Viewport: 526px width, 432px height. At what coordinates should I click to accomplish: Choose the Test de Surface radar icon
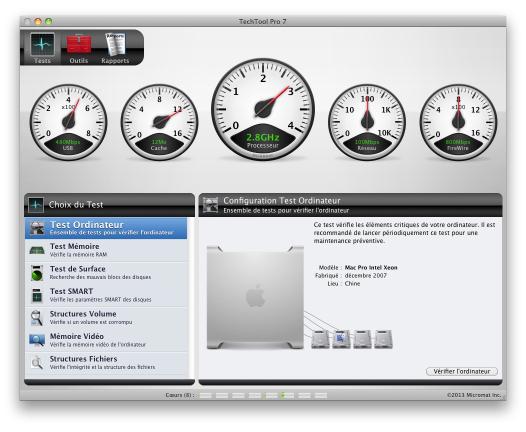(x=37, y=273)
